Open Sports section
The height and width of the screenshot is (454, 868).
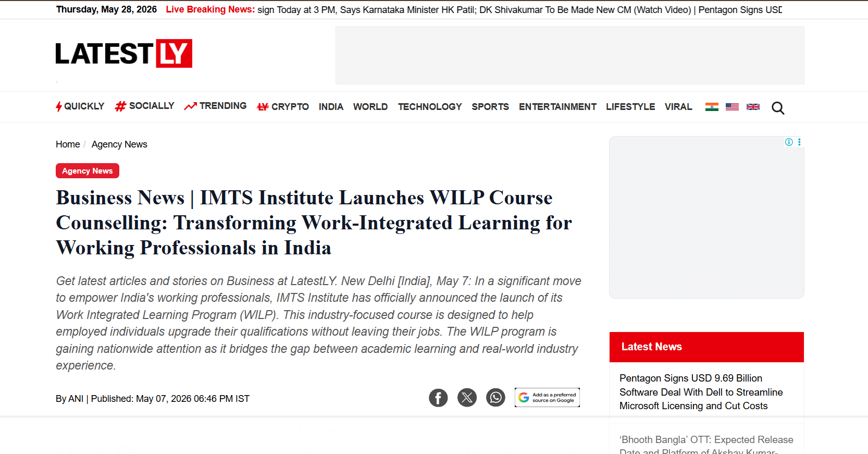490,107
